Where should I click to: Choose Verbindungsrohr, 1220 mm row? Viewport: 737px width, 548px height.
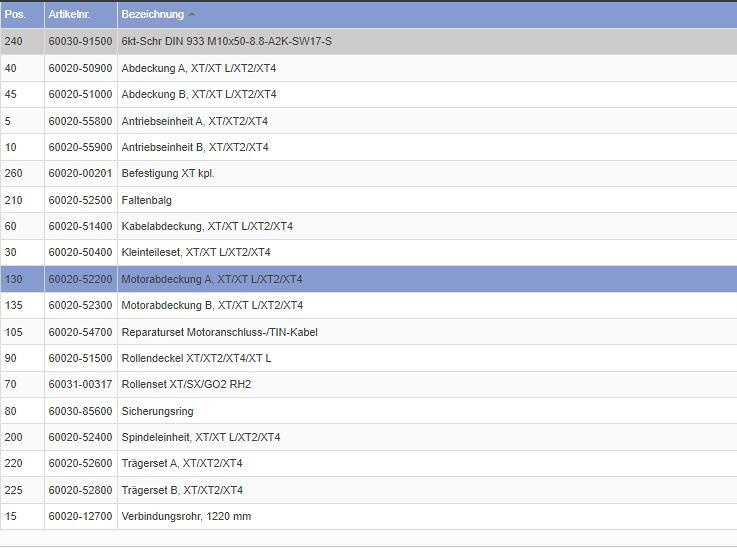[185, 516]
